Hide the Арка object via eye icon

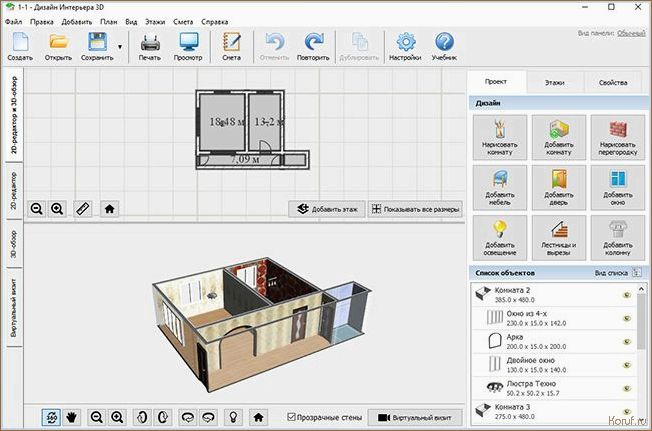[x=626, y=341]
